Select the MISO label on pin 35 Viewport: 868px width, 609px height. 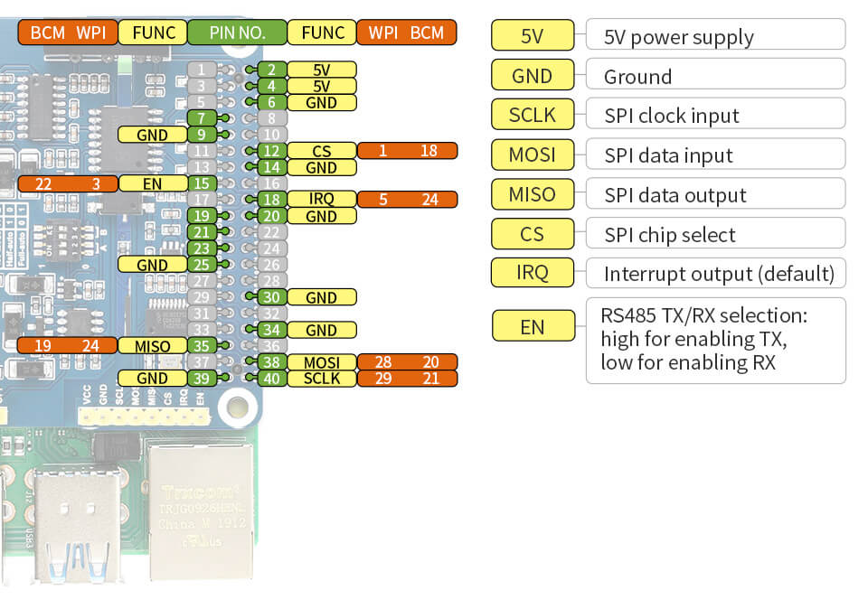point(152,346)
